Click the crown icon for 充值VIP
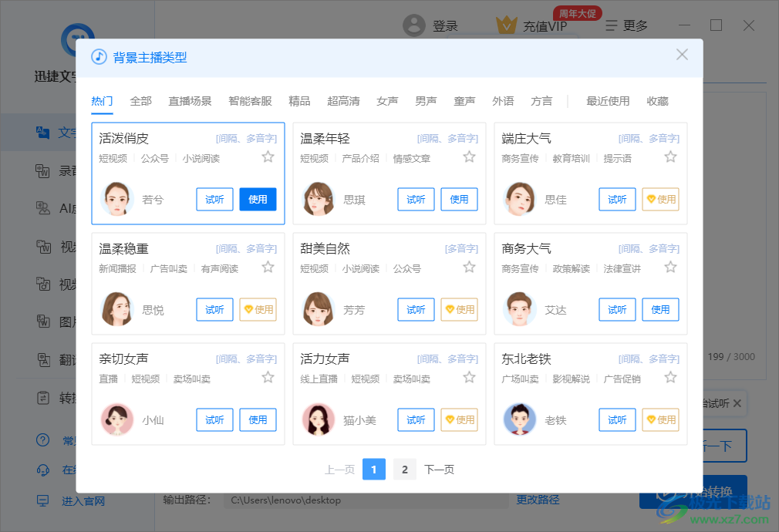 coord(507,24)
